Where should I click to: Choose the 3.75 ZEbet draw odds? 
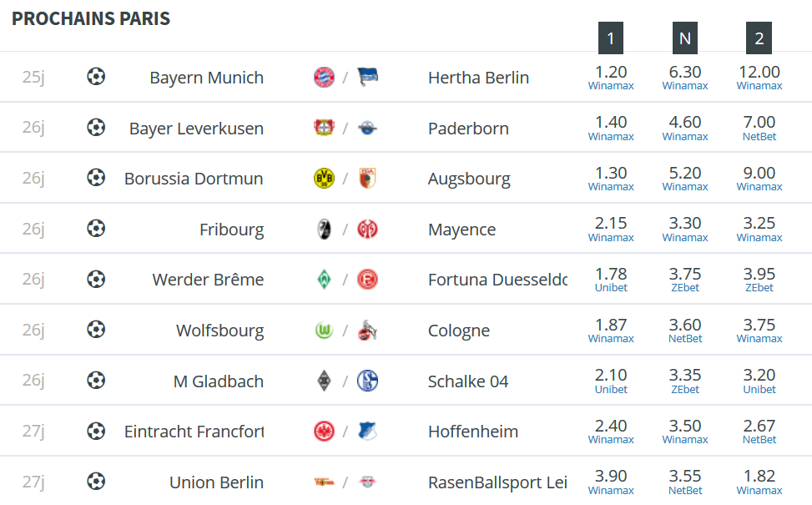point(684,280)
